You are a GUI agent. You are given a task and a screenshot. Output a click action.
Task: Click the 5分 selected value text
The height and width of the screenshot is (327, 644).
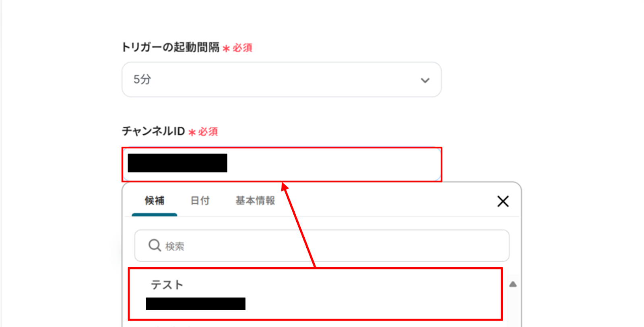[142, 79]
